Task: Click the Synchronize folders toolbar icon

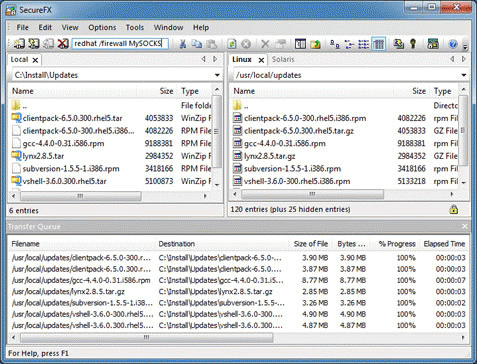Action: 398,44
